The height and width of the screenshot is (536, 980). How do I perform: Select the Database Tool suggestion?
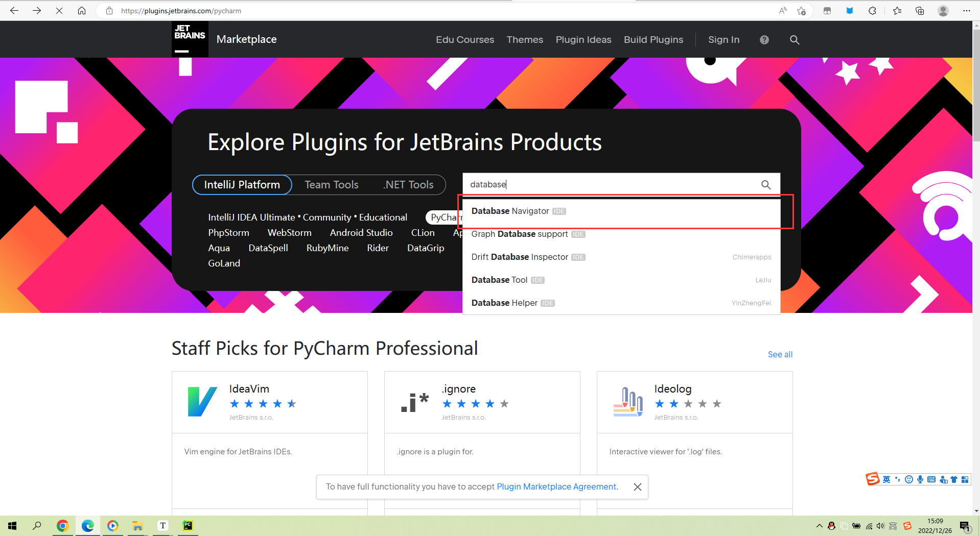click(621, 280)
